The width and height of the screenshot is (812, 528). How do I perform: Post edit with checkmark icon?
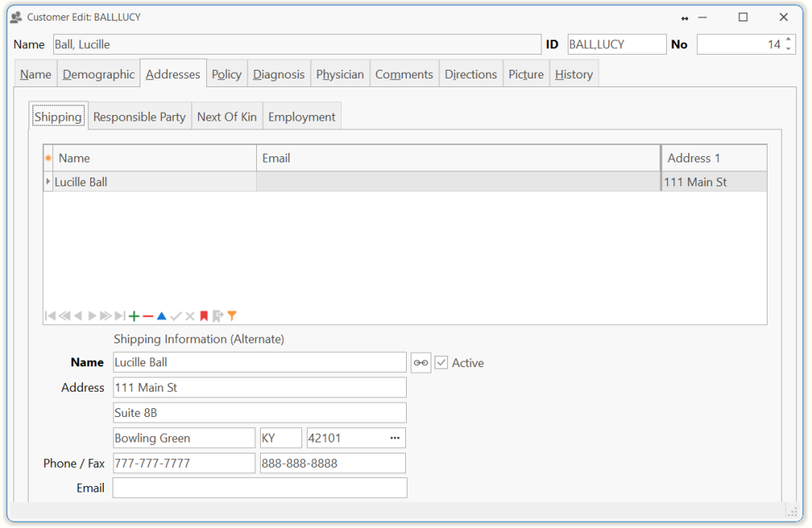tap(176, 316)
